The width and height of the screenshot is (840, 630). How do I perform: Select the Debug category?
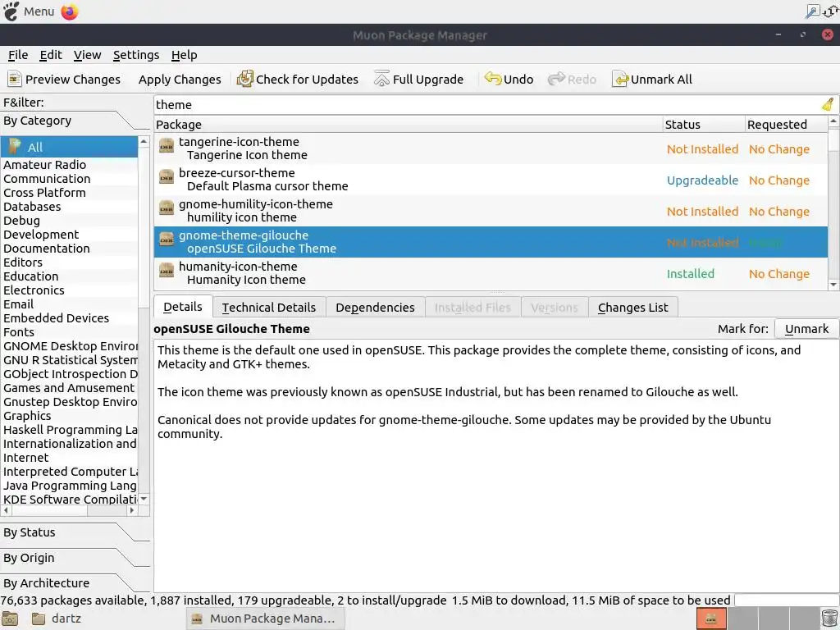click(x=69, y=220)
